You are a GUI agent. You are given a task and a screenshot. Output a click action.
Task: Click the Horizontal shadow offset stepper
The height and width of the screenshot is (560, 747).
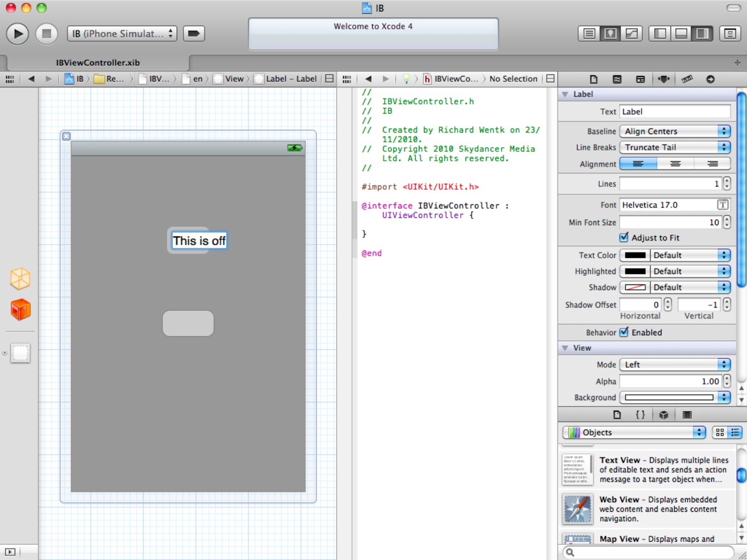click(x=668, y=304)
